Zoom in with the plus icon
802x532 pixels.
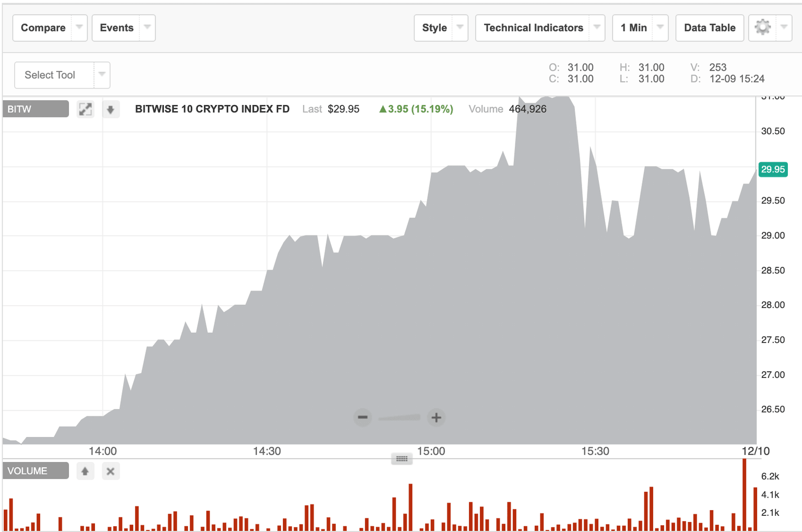pyautogui.click(x=436, y=418)
